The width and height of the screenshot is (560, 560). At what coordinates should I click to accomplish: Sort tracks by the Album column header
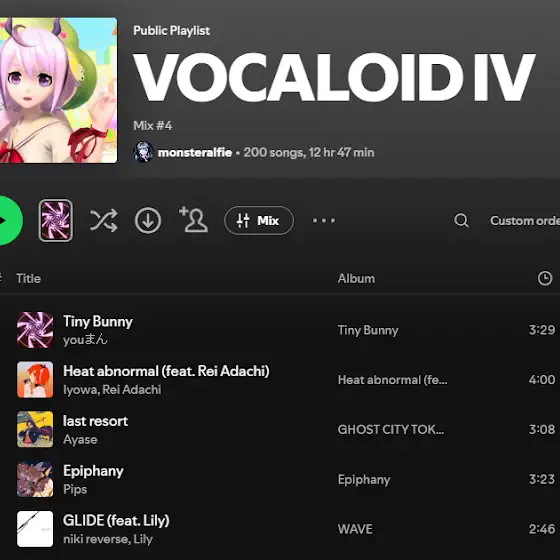(x=356, y=279)
